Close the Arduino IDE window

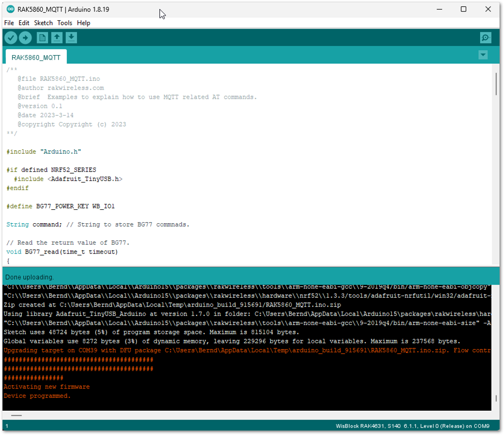488,9
